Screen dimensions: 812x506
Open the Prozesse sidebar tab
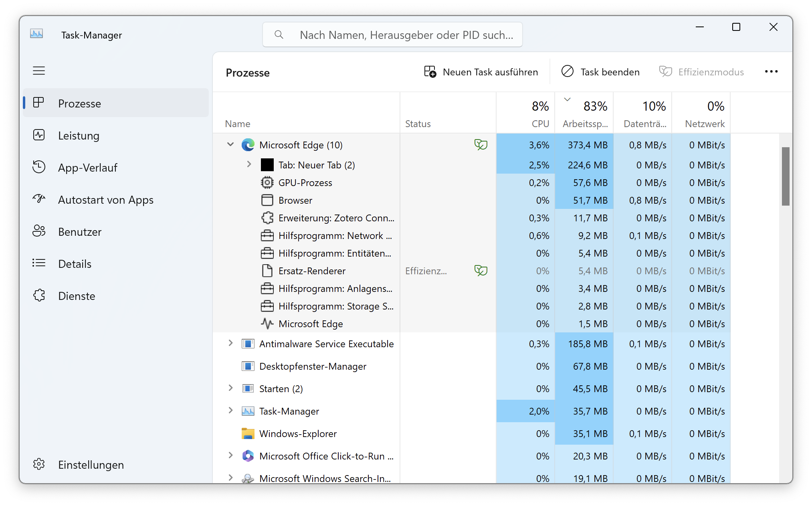(x=116, y=103)
